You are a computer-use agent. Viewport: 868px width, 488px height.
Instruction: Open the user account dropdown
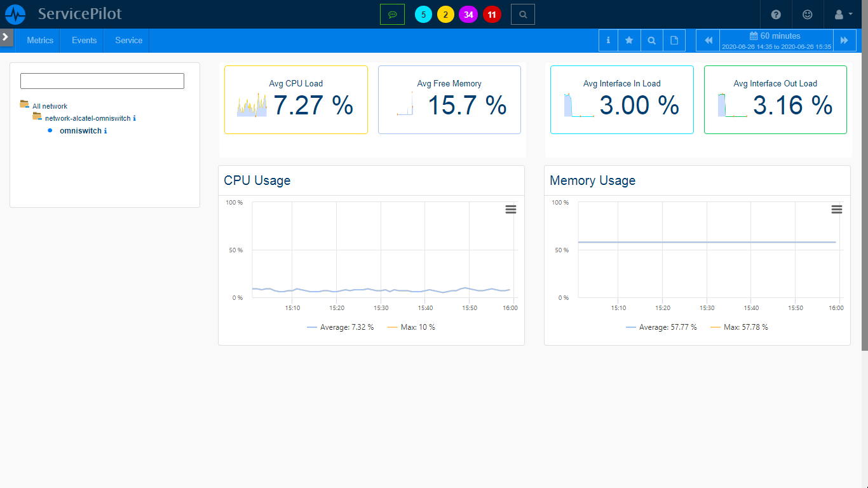[x=843, y=14]
